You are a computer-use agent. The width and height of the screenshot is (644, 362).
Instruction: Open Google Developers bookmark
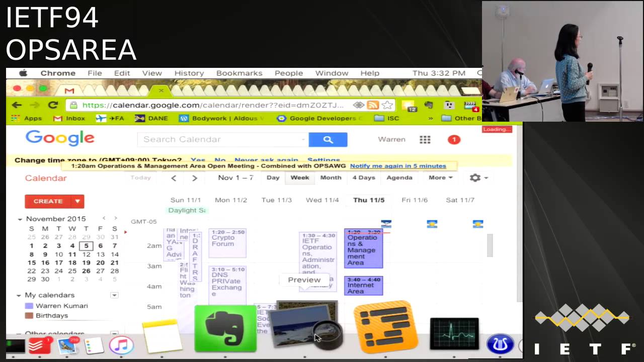[319, 118]
